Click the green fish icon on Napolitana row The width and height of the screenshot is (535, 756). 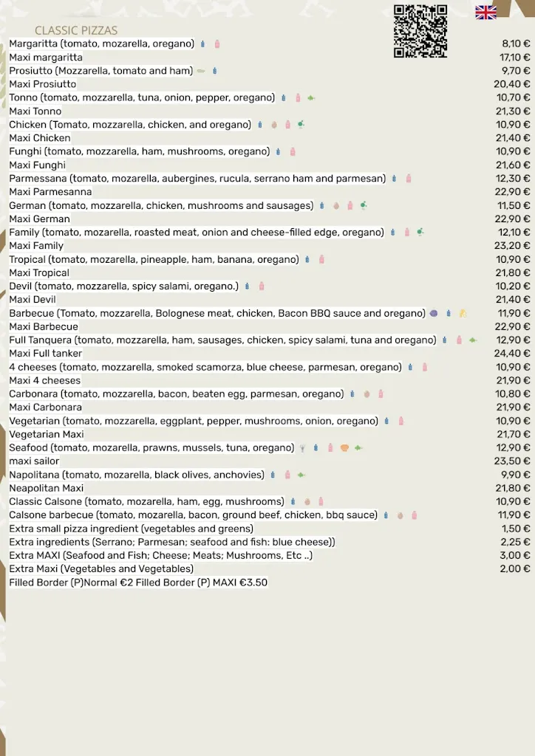[301, 475]
